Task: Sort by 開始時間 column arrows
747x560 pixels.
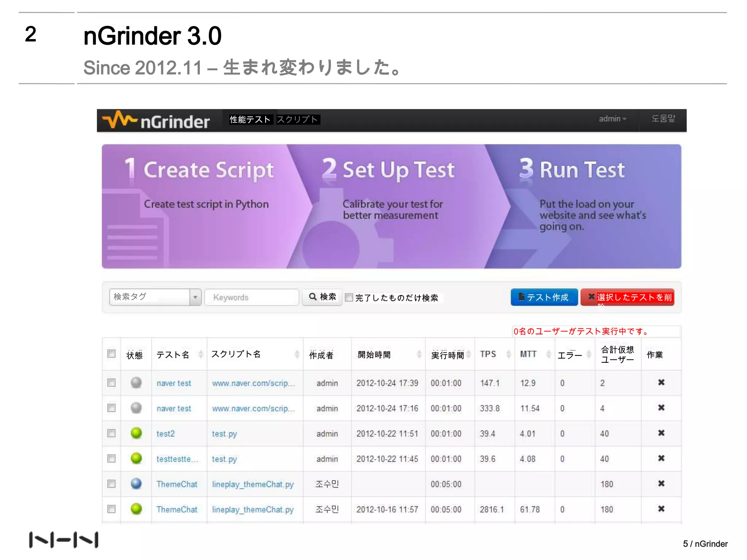Action: click(419, 354)
